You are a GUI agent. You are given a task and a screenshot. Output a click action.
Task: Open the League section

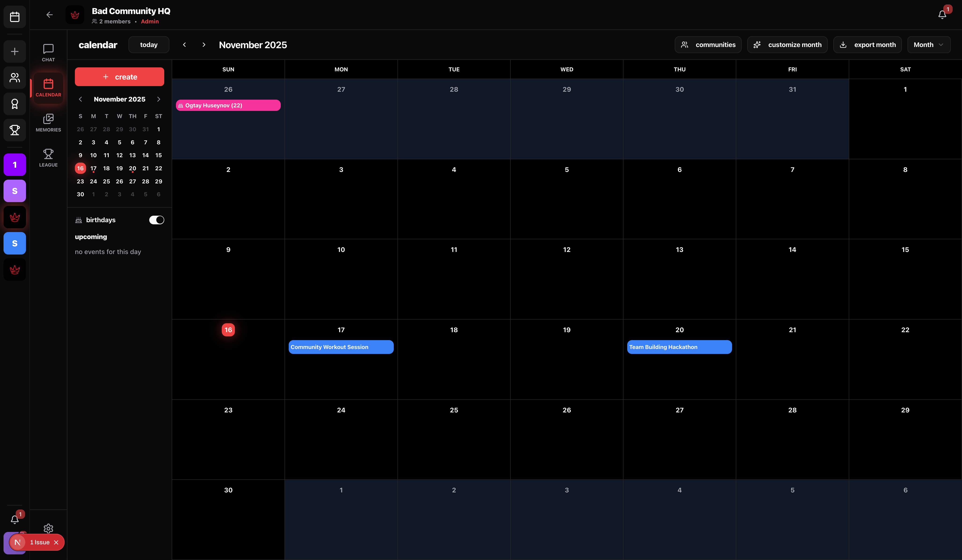(48, 157)
